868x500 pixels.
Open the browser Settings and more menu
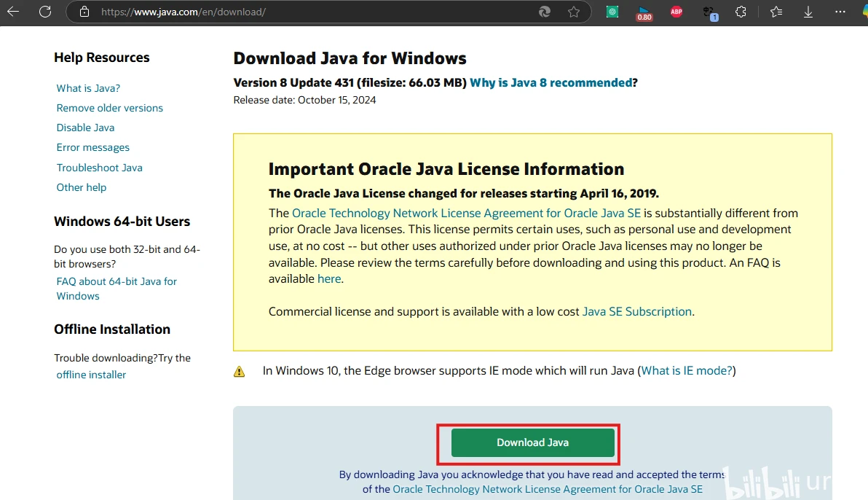pyautogui.click(x=840, y=12)
